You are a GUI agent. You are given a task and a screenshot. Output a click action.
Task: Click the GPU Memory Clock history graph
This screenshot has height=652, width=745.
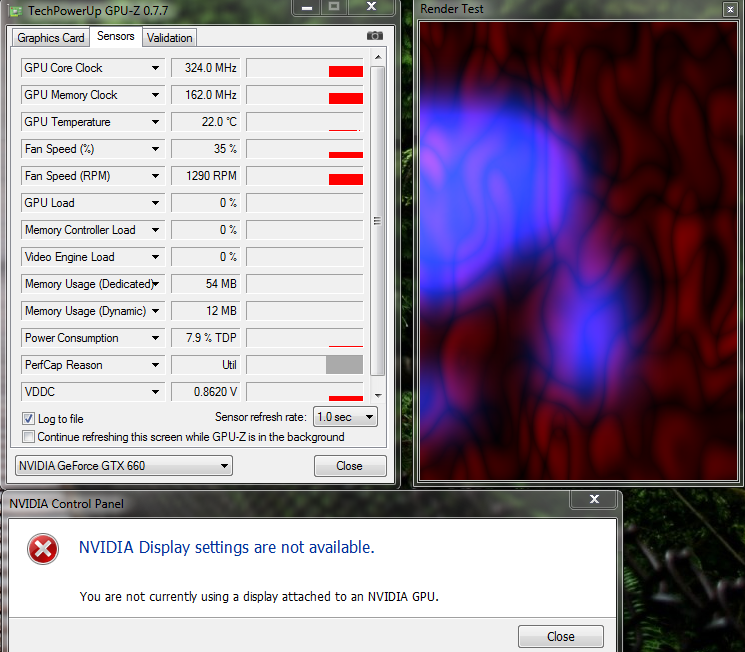click(x=305, y=95)
